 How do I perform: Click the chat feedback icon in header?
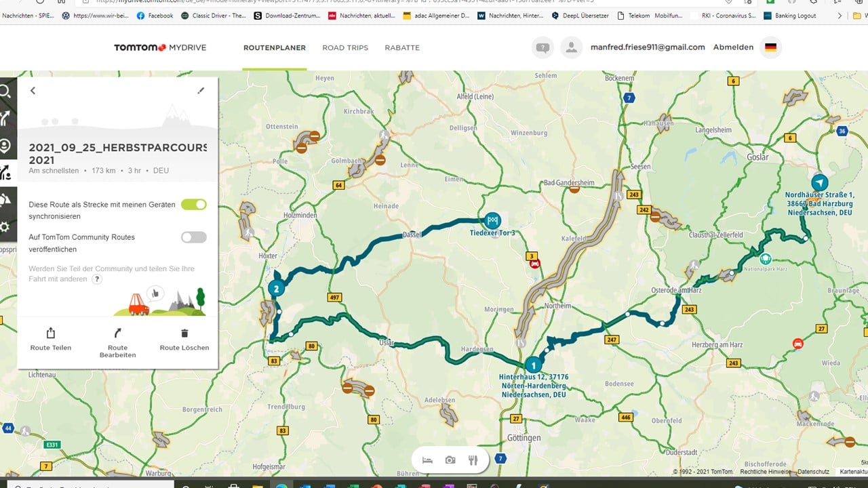click(542, 47)
